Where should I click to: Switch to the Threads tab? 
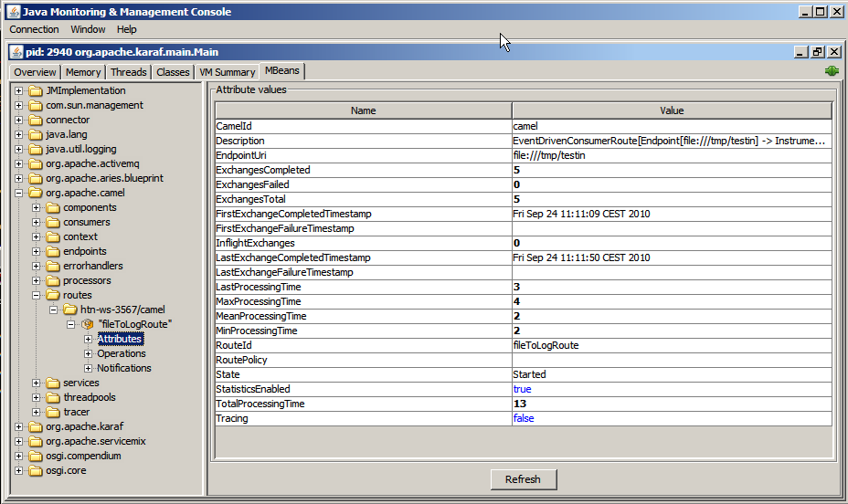128,72
